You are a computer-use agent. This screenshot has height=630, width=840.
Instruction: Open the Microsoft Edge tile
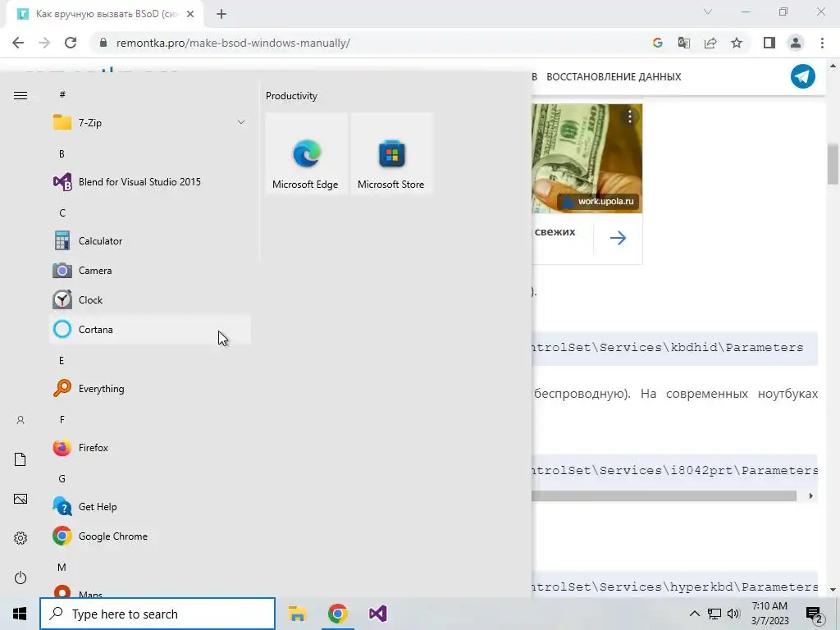(307, 153)
